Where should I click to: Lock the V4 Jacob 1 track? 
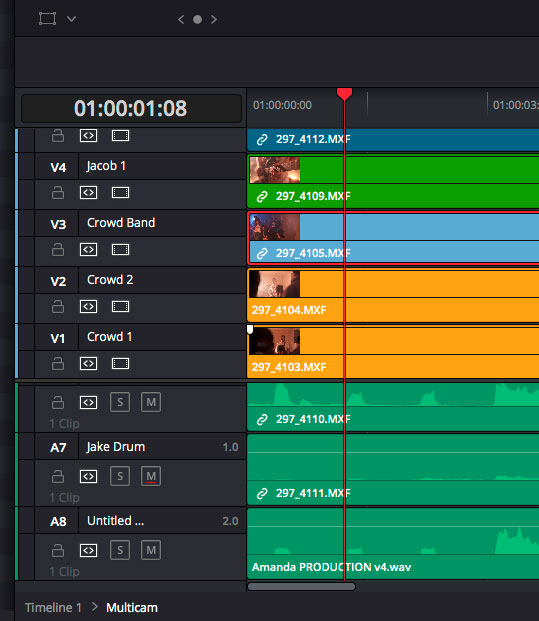(58, 193)
